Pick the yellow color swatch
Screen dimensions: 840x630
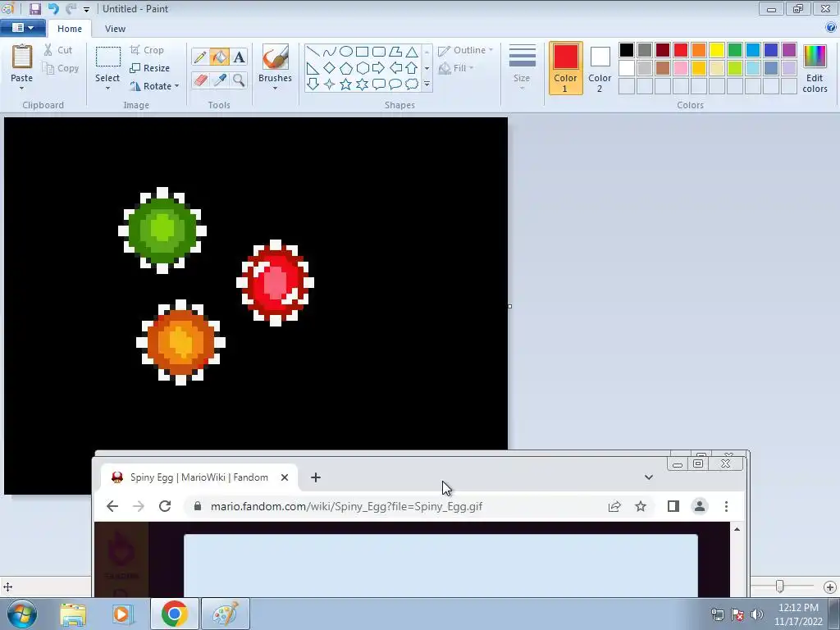pos(717,50)
